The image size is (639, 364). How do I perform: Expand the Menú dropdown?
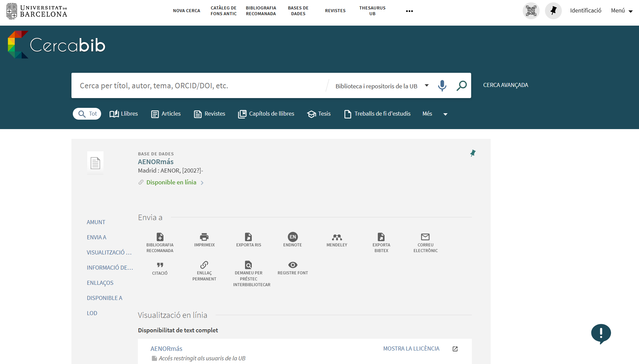(622, 11)
